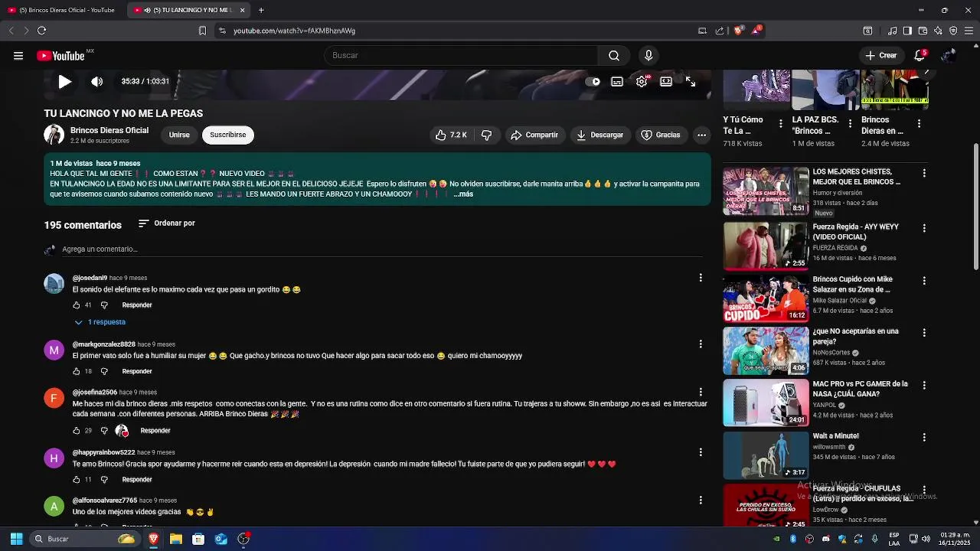Open Leo AI sparkle icon

click(938, 31)
